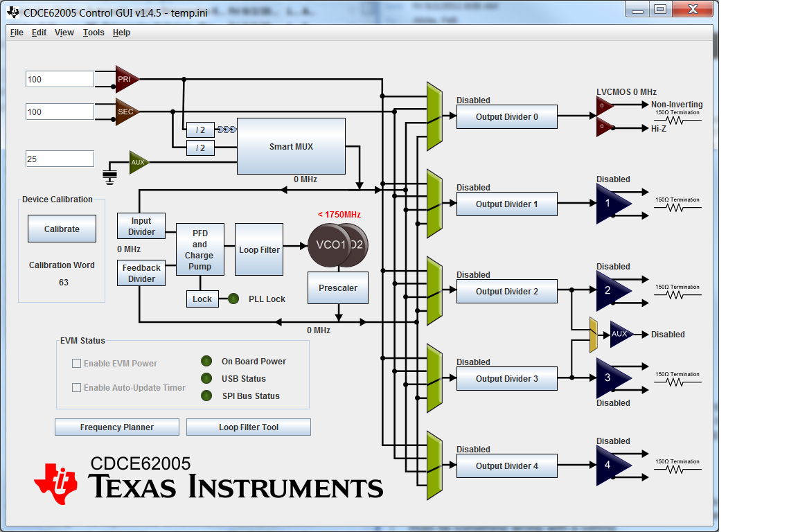Click the green mux for Output Divider 1
Screen dimensions: 798x532
click(x=434, y=203)
